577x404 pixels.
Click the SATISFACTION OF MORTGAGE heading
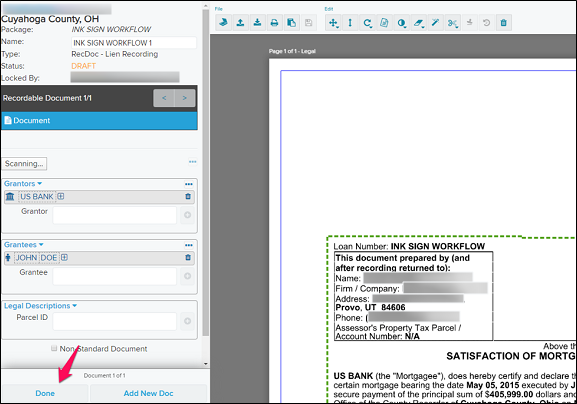tap(511, 356)
